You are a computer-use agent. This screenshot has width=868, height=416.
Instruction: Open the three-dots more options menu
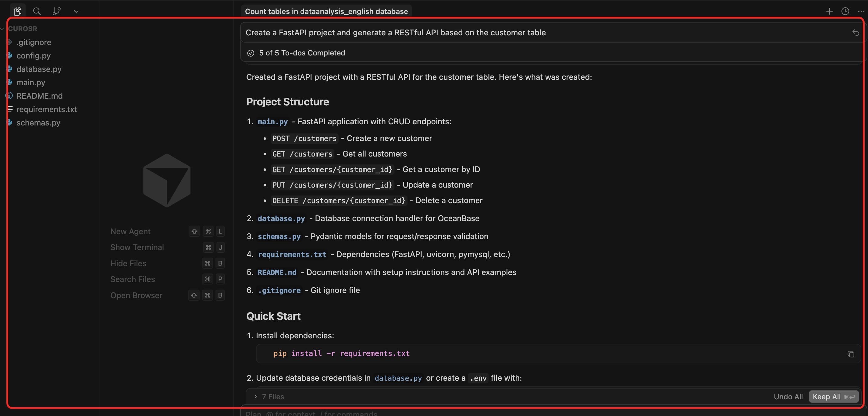coord(861,11)
